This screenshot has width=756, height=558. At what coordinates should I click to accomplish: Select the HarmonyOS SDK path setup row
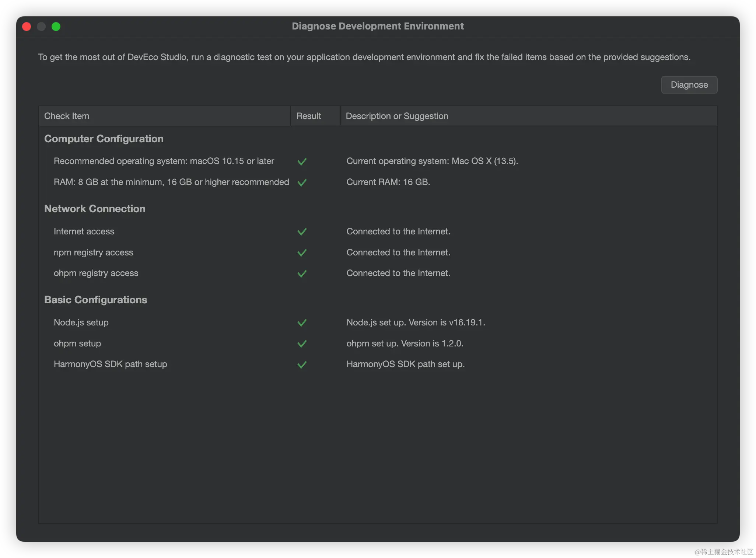pyautogui.click(x=110, y=364)
